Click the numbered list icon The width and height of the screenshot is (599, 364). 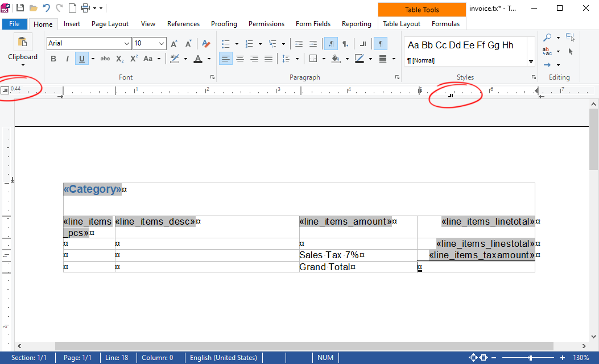[249, 44]
